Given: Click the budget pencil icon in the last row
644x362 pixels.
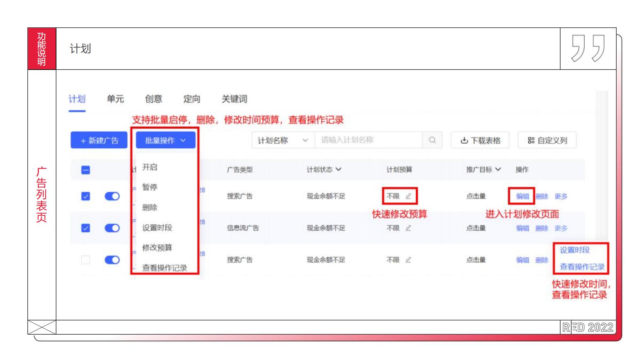Looking at the screenshot, I should pos(408,260).
